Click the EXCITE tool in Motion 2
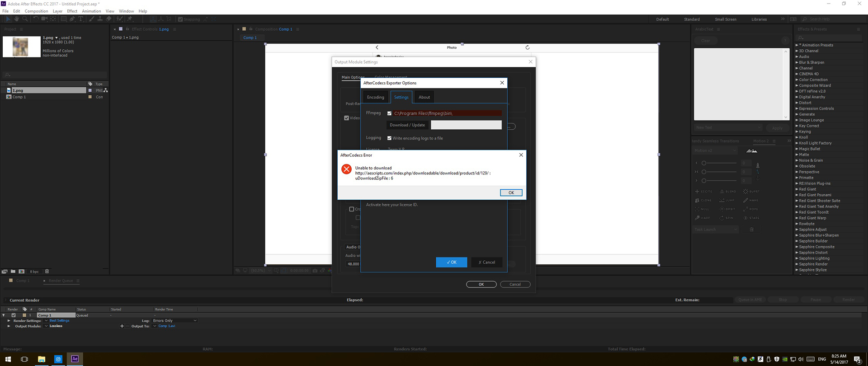The width and height of the screenshot is (868, 366). [x=703, y=192]
